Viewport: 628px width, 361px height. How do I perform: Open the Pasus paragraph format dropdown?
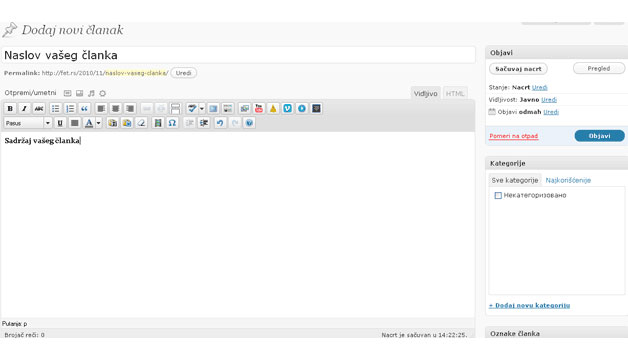click(28, 123)
